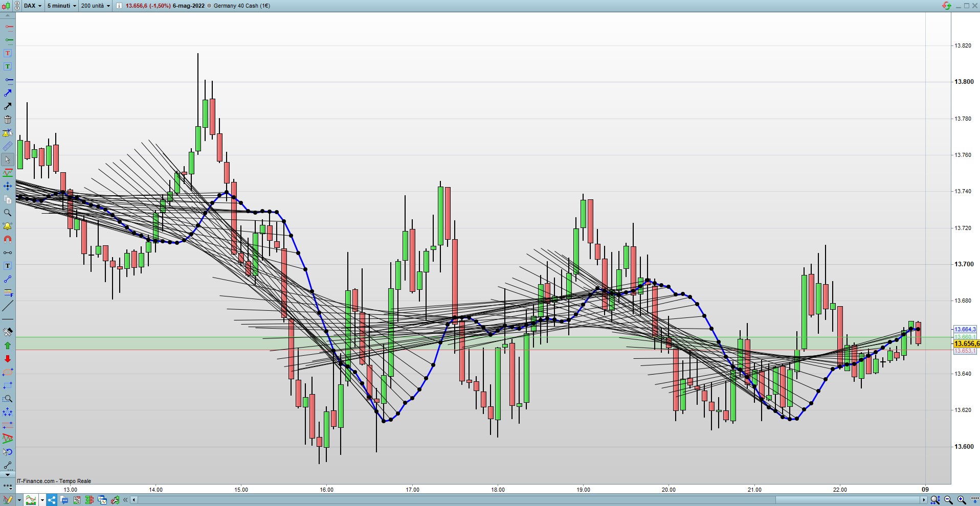The image size is (980, 506).
Task: Click the price 13.656,6 label on axis
Action: tap(966, 343)
